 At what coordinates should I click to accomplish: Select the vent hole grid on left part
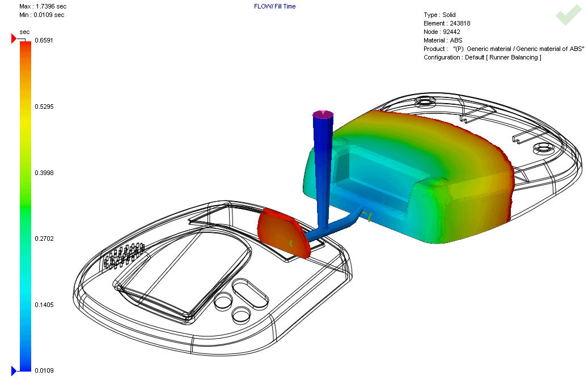point(124,255)
